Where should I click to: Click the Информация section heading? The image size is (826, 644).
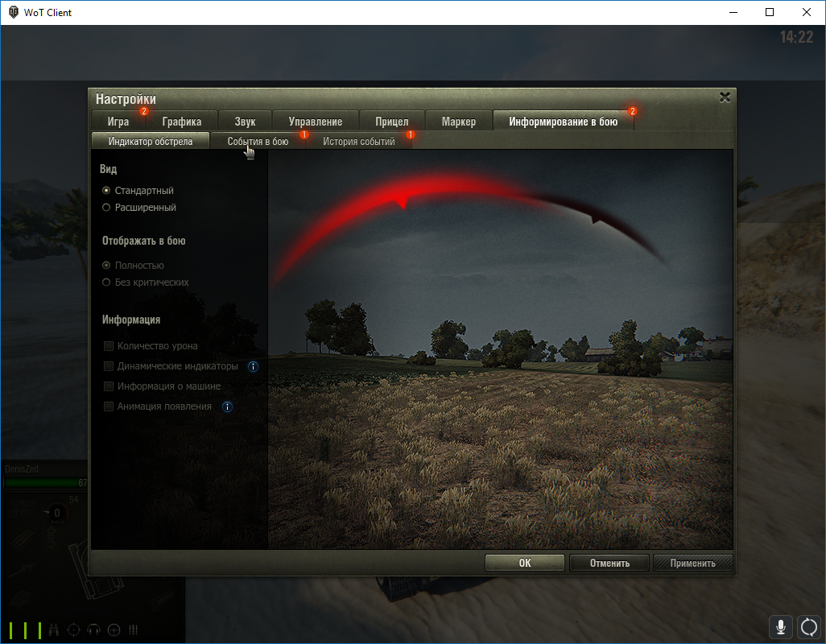point(131,320)
